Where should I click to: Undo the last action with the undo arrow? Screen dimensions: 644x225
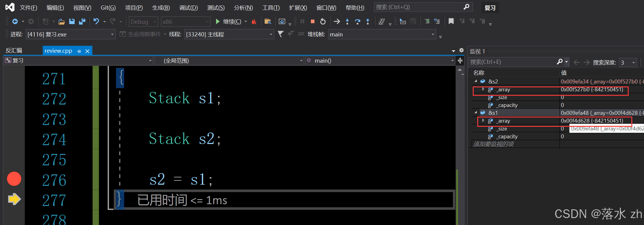(x=96, y=21)
